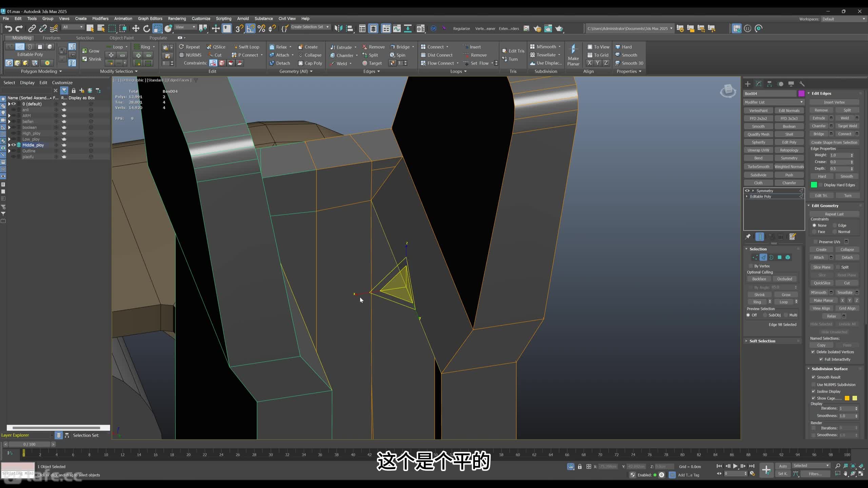
Task: Open the Hierarchy tab in the command panel
Action: [x=769, y=84]
